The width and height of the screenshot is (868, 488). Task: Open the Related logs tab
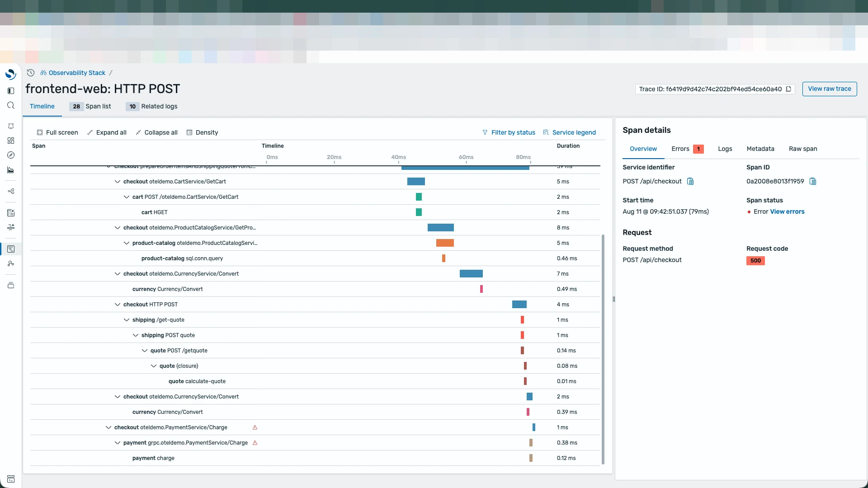pyautogui.click(x=152, y=106)
